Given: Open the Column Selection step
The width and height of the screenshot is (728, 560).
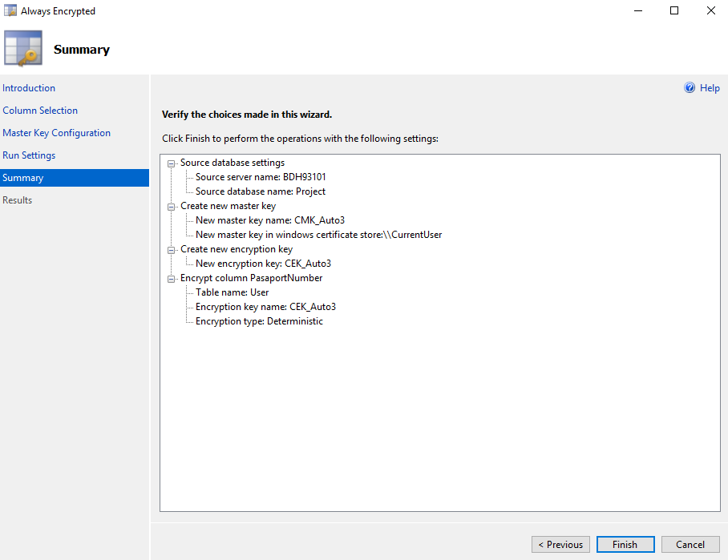Looking at the screenshot, I should (40, 111).
